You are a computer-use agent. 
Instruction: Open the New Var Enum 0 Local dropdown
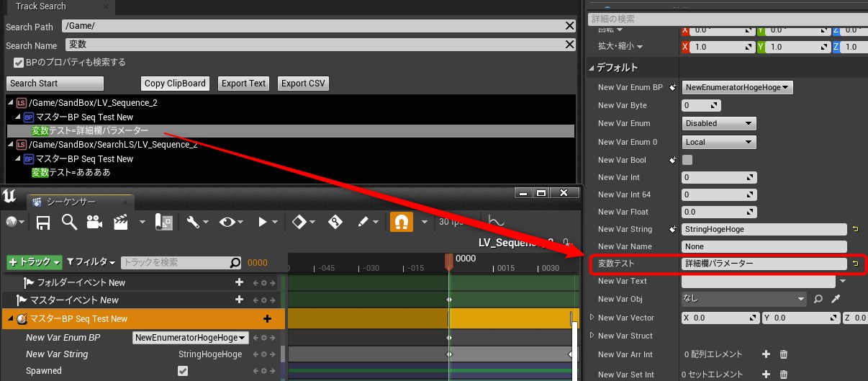coord(718,142)
